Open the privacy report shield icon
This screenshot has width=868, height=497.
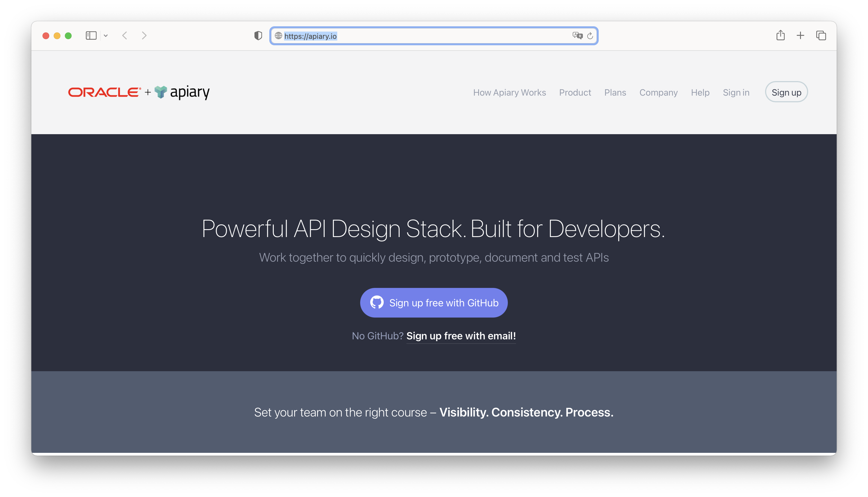(258, 35)
